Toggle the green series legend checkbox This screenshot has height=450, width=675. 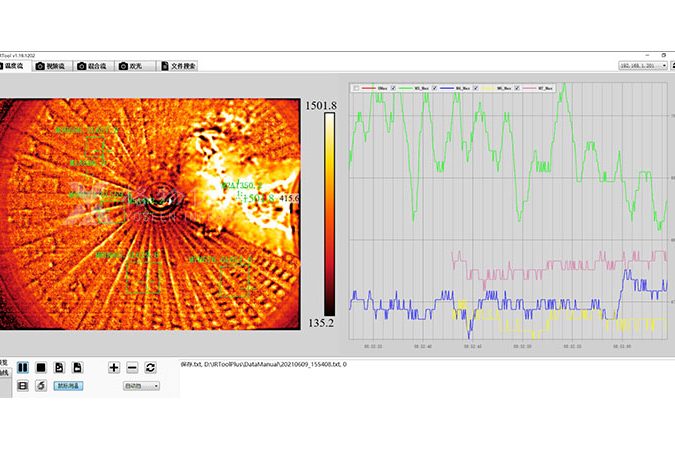click(x=393, y=88)
